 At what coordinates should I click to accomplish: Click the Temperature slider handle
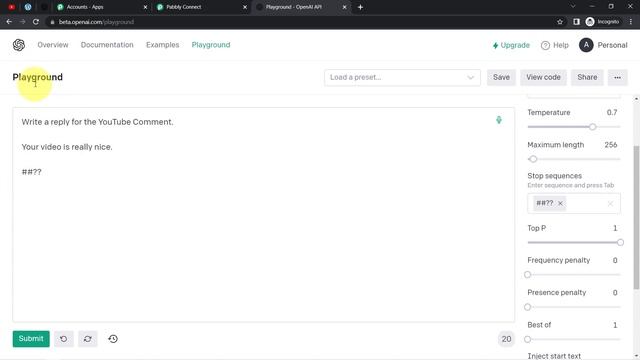tap(592, 127)
